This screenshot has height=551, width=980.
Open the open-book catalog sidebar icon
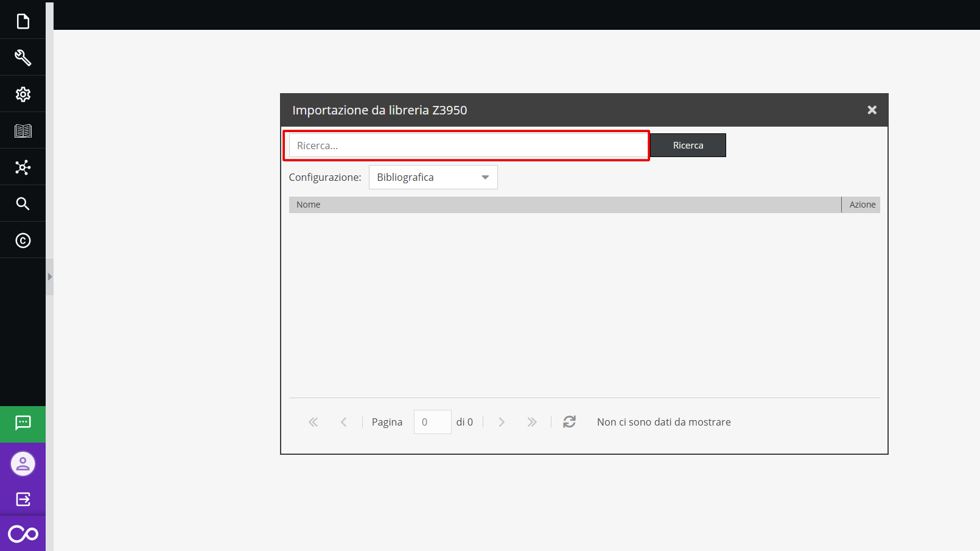pos(23,131)
